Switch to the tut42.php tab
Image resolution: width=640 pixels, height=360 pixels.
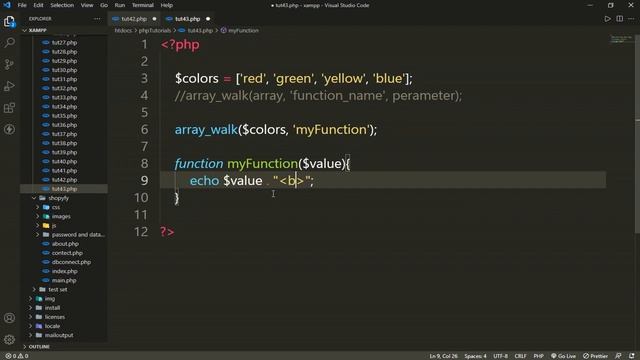(134, 19)
